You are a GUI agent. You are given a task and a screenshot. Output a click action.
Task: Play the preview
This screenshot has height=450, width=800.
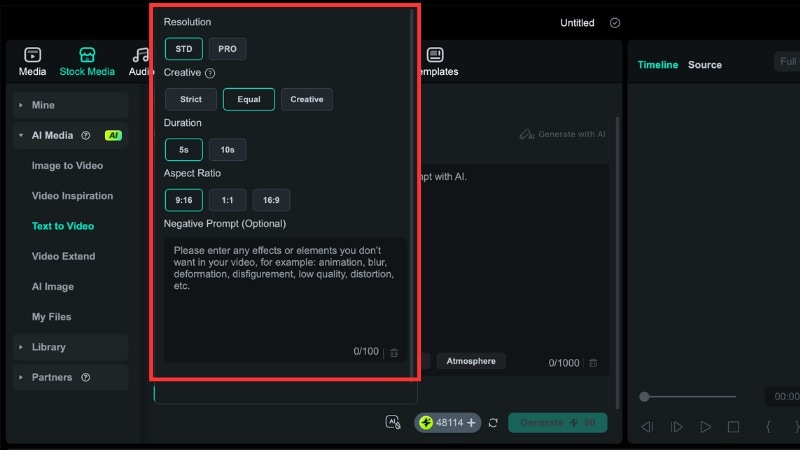(706, 427)
